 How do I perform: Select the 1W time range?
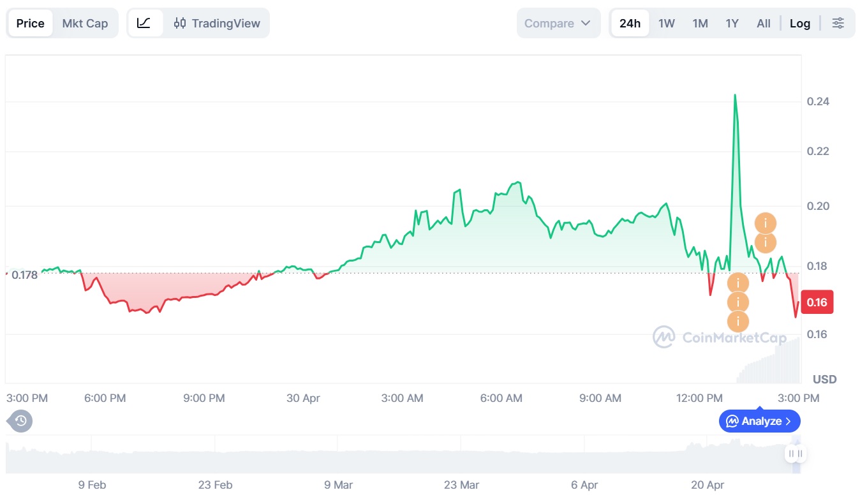667,24
